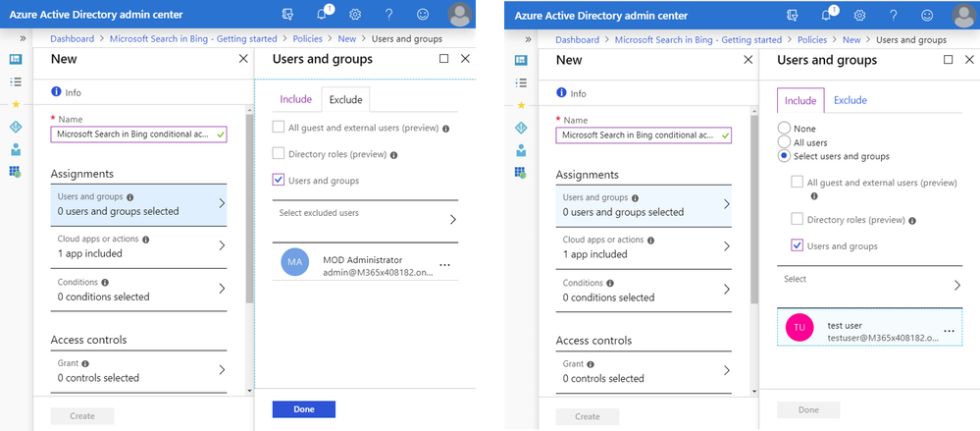
Task: Click Info icon in left New panel
Action: click(56, 92)
